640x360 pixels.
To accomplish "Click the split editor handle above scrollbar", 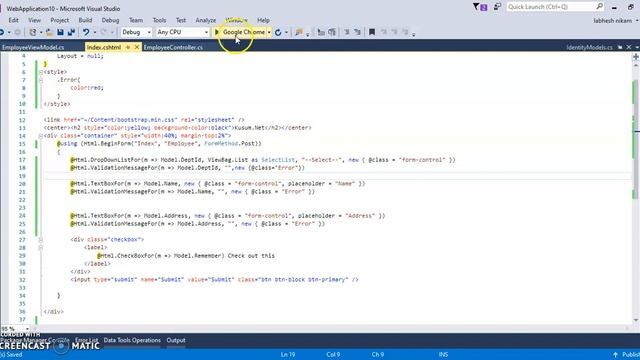I will pyautogui.click(x=636, y=57).
